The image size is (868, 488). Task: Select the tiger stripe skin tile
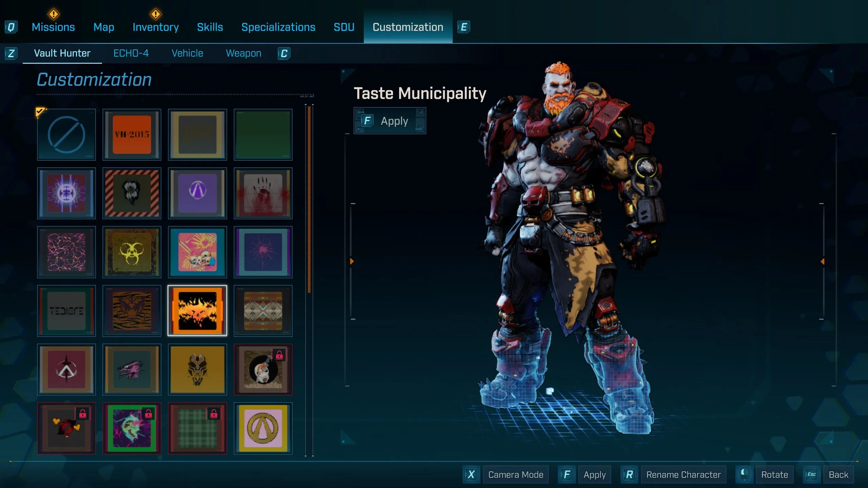132,311
